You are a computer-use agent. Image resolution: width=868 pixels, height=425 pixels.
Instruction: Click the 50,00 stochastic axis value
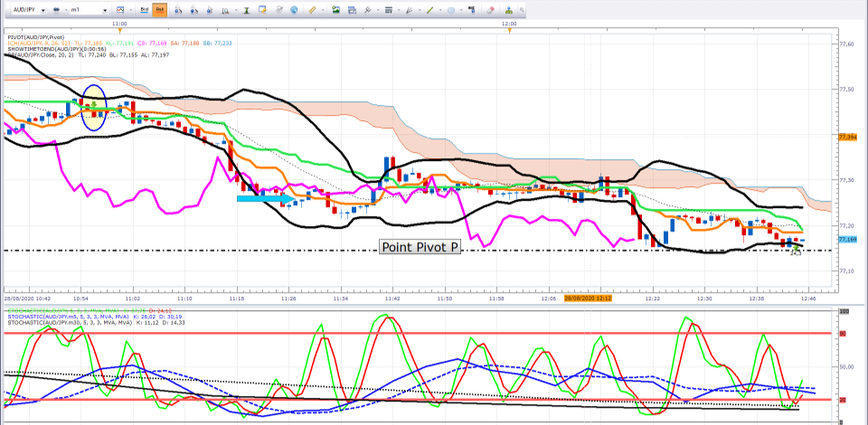[848, 366]
